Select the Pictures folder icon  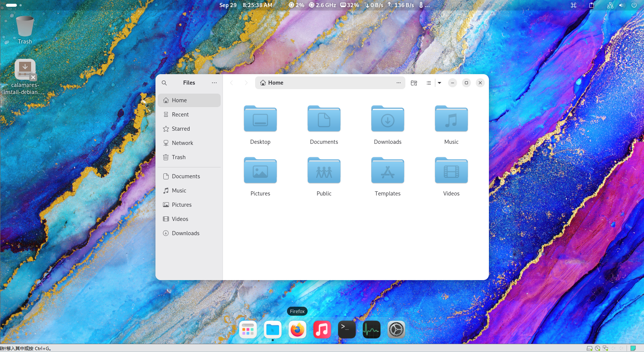click(260, 170)
